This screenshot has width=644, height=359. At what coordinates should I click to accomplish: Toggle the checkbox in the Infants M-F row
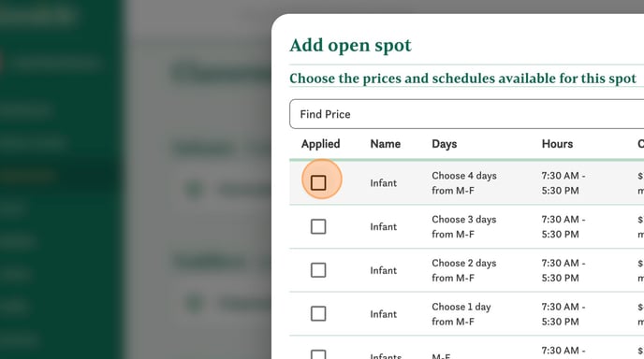[318, 355]
